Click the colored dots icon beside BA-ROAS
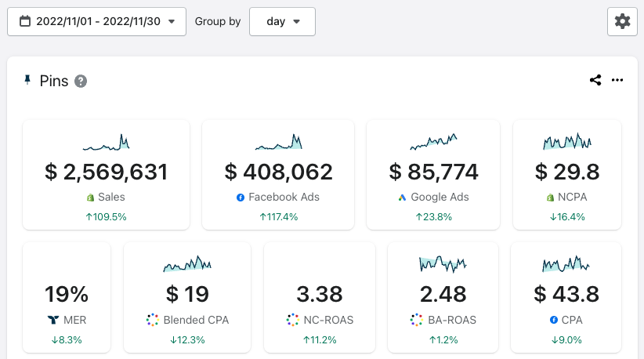This screenshot has height=359, width=644. click(x=417, y=320)
